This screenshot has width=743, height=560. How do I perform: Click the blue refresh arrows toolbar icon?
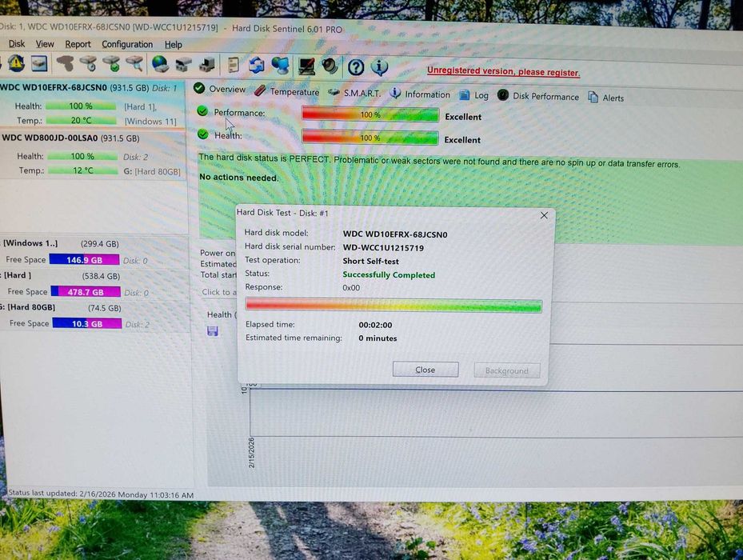point(257,65)
